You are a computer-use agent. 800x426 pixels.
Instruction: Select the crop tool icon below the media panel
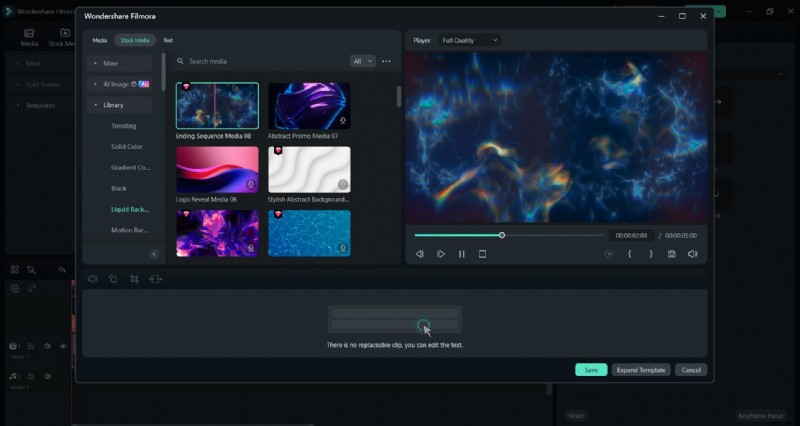134,279
